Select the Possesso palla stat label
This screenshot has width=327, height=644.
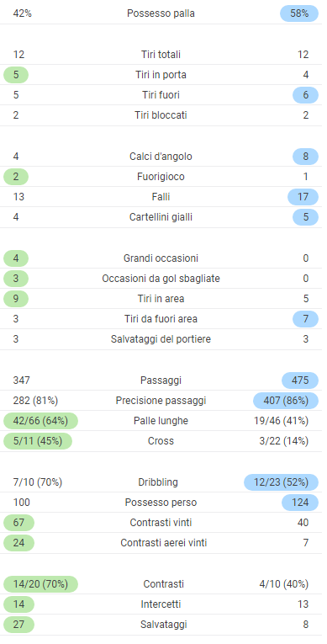pyautogui.click(x=161, y=13)
